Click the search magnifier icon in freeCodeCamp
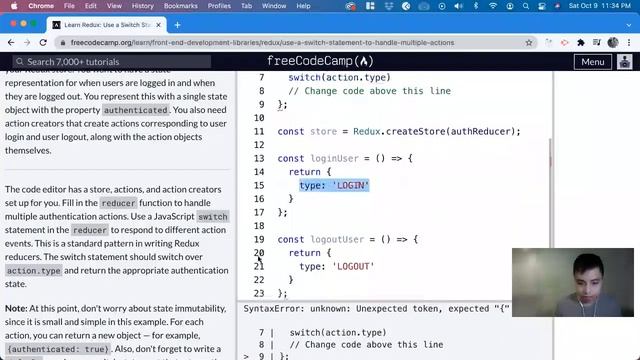 [20, 62]
